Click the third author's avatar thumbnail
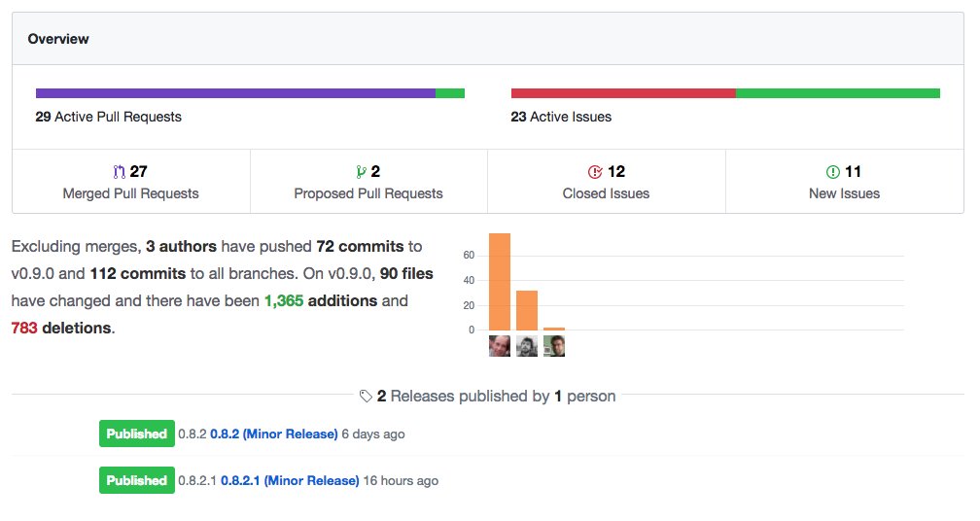 (x=554, y=346)
